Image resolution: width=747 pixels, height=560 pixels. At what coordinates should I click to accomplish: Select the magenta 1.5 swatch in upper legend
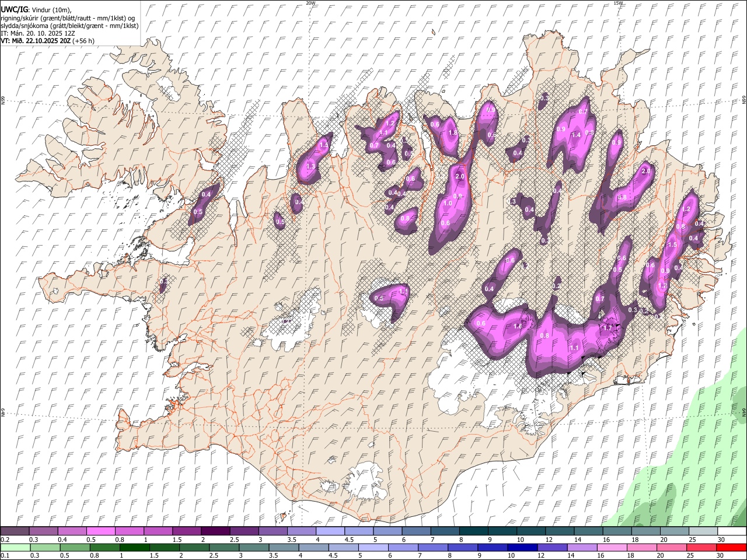click(x=186, y=531)
